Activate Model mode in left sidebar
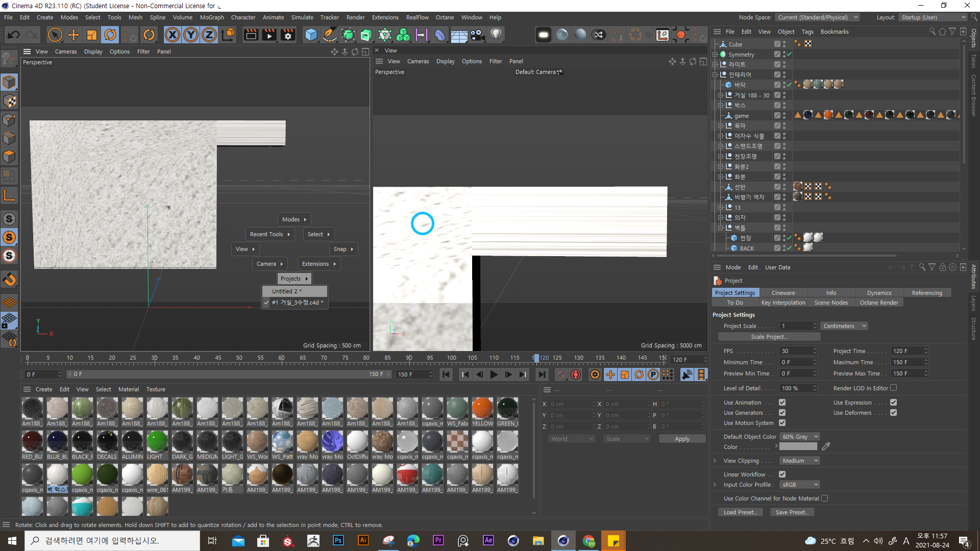Viewport: 980px width, 551px height. (x=9, y=82)
